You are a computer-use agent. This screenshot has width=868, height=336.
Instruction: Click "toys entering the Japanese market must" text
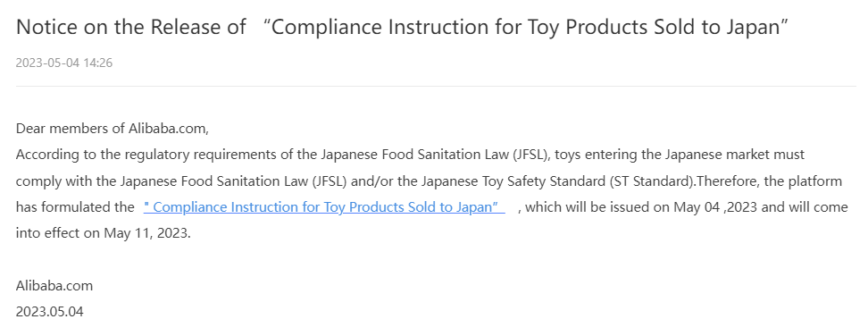point(680,155)
